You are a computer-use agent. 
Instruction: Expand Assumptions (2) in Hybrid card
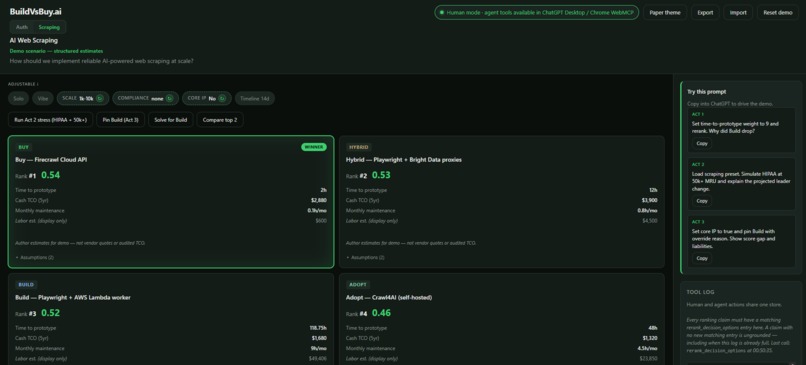[365, 257]
